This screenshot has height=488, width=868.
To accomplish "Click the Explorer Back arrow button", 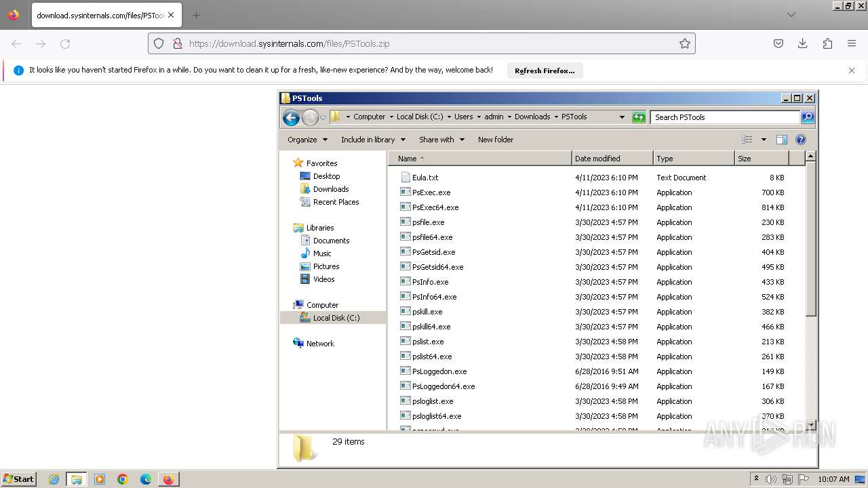I will 291,117.
